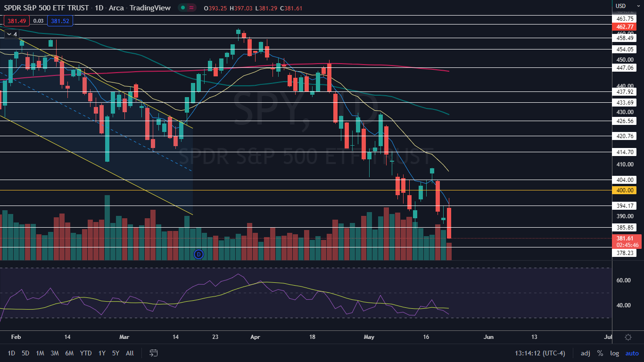Click the pink delayed data indicator icon

coord(192,8)
